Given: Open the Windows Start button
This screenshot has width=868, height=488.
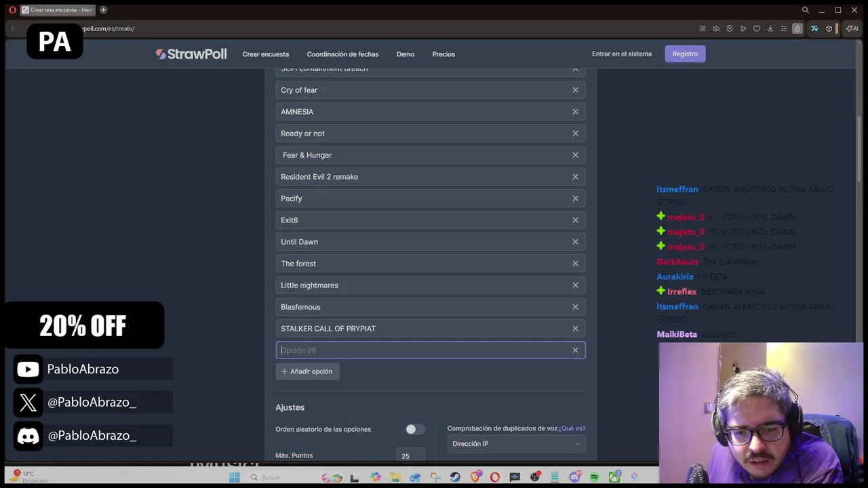Looking at the screenshot, I should coord(235,477).
